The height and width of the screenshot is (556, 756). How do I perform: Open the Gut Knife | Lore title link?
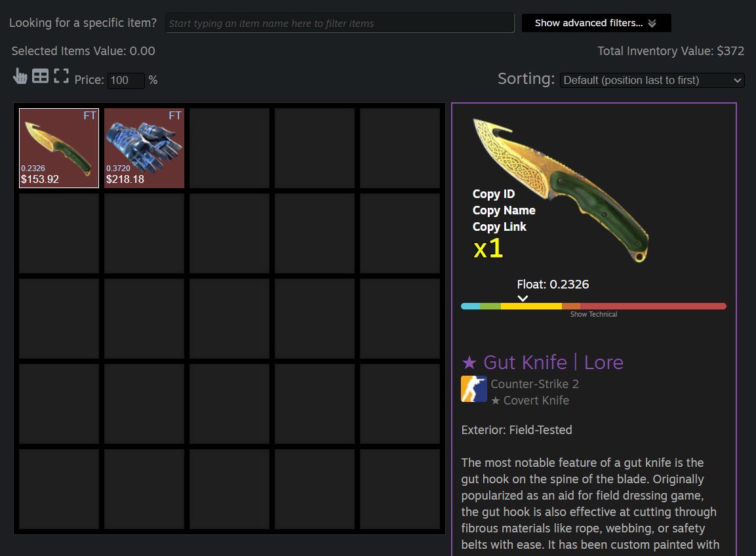pyautogui.click(x=553, y=362)
